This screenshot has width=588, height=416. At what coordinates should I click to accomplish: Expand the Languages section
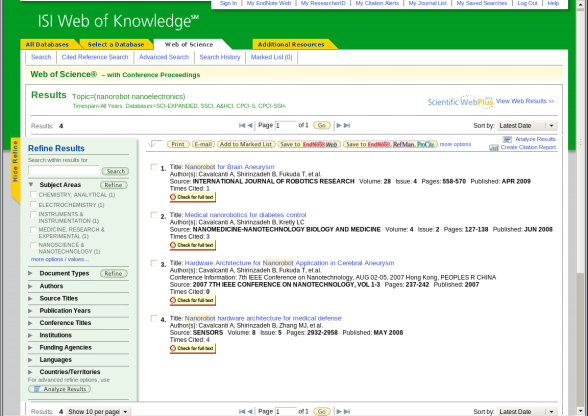coord(30,360)
